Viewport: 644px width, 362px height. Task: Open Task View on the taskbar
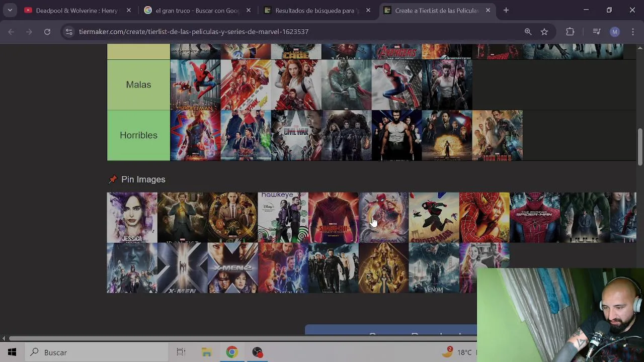181,352
